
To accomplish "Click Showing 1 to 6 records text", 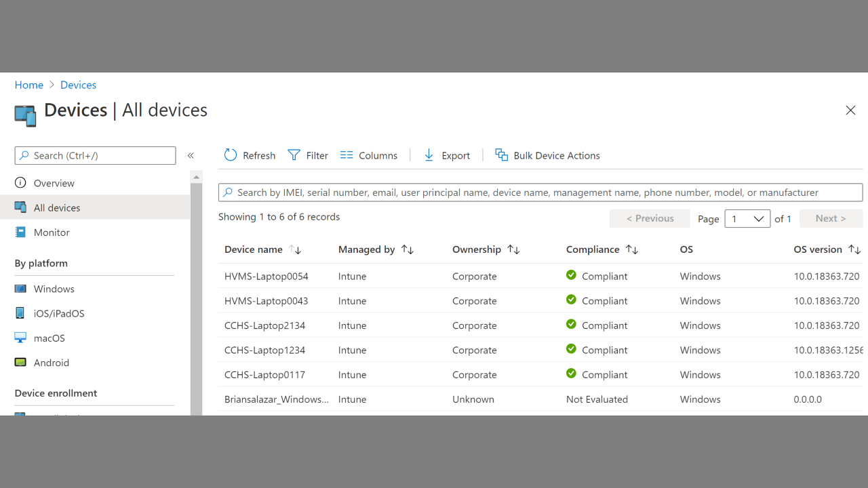I will coord(279,217).
